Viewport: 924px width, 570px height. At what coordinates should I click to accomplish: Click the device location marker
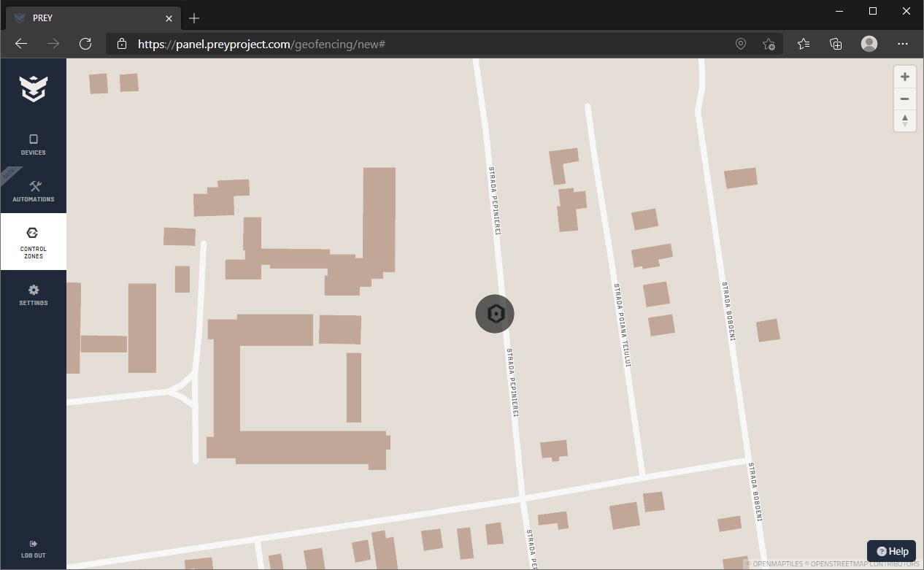(x=495, y=314)
